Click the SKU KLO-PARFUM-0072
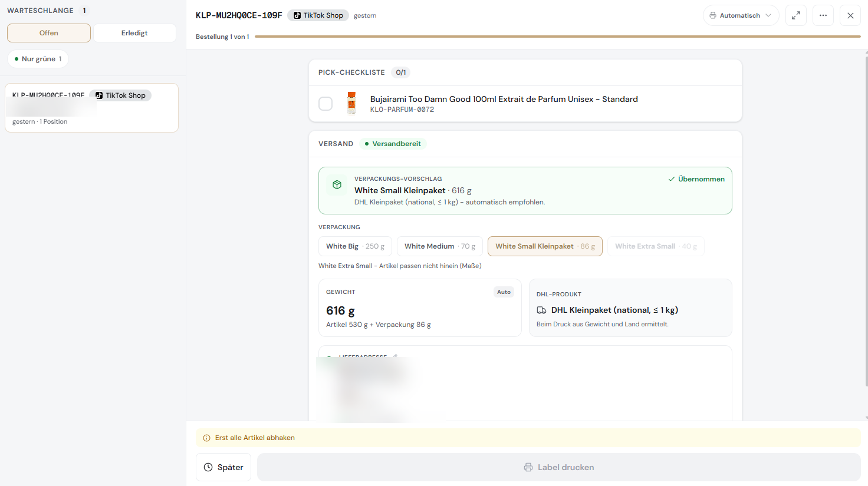This screenshot has width=868, height=486. point(402,110)
